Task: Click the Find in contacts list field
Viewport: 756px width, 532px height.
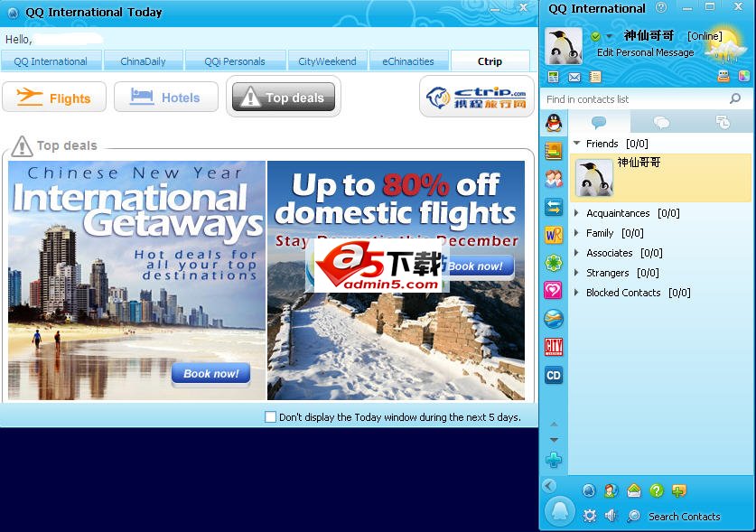Action: (634, 98)
